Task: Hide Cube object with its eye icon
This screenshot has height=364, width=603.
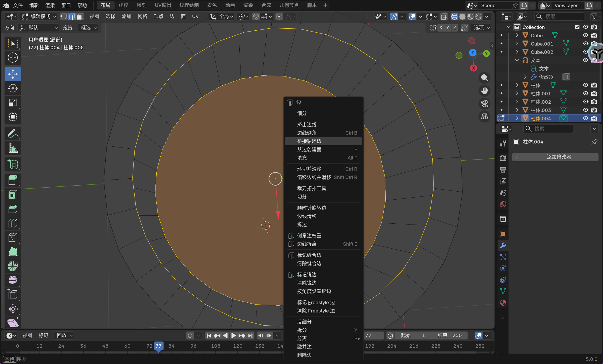Action: 586,35
